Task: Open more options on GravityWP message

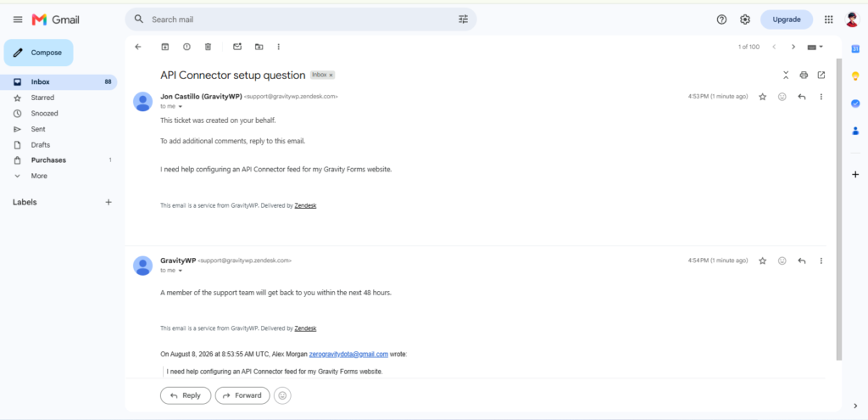Action: pos(821,261)
